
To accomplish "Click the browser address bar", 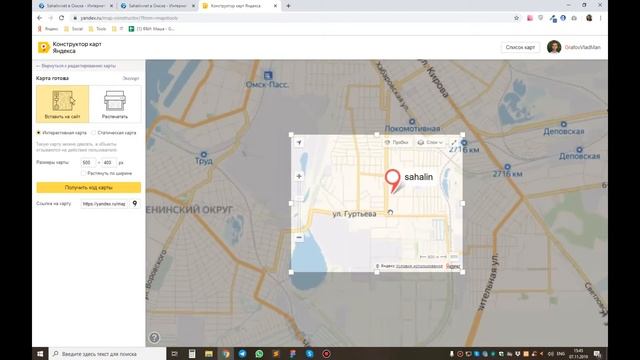I will pyautogui.click(x=290, y=18).
